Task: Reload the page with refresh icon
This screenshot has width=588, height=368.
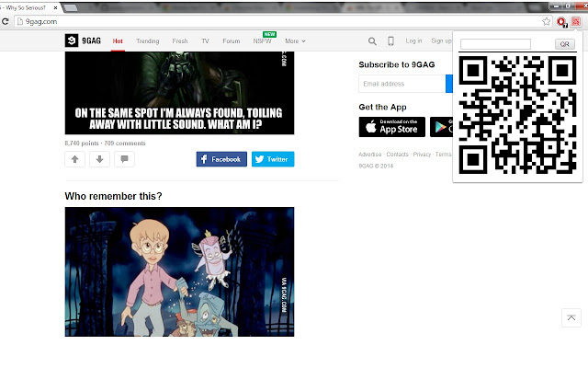Action: pos(6,21)
